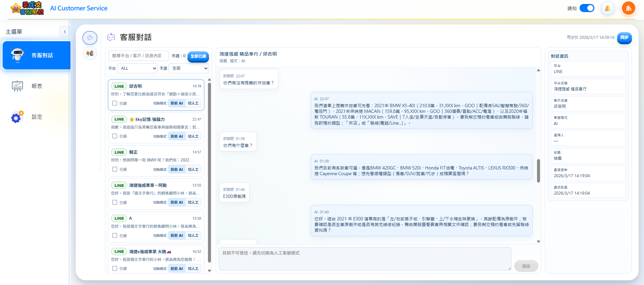Check 已讀 box for 韓正 conversation
The image size is (644, 285).
(x=115, y=169)
